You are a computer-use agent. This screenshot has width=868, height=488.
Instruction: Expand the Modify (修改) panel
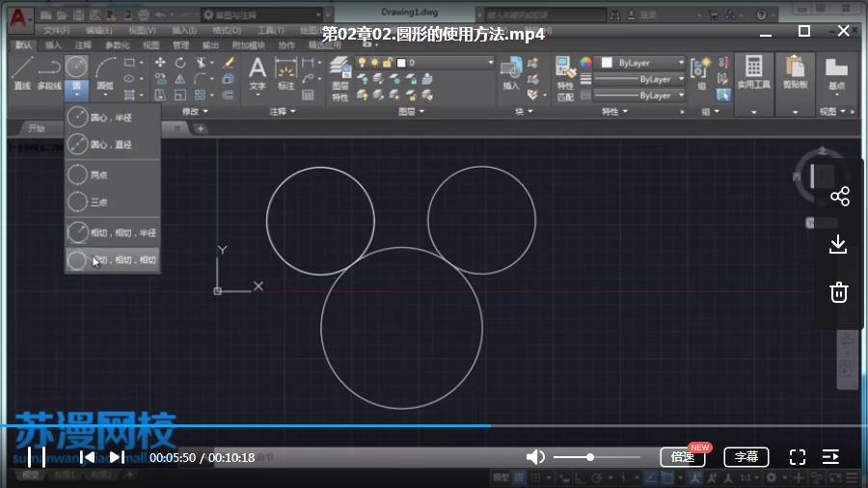pos(195,111)
